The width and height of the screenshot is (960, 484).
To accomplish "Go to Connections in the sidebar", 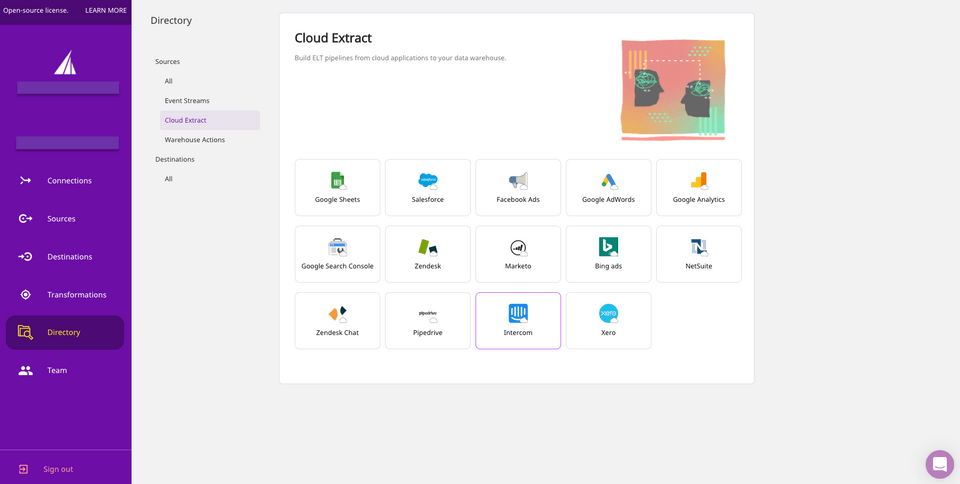I will coord(68,181).
